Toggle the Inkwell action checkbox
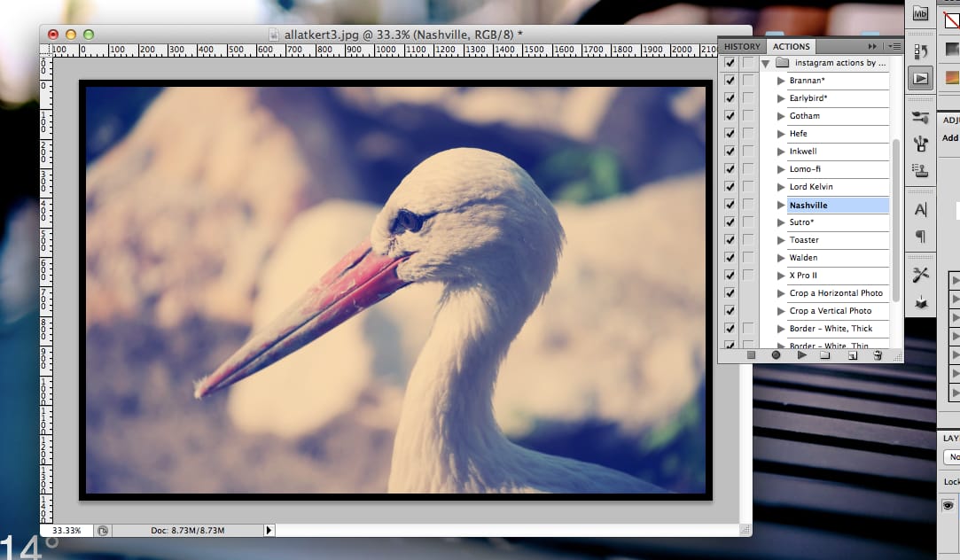Screen dimensions: 960x560 pos(730,152)
